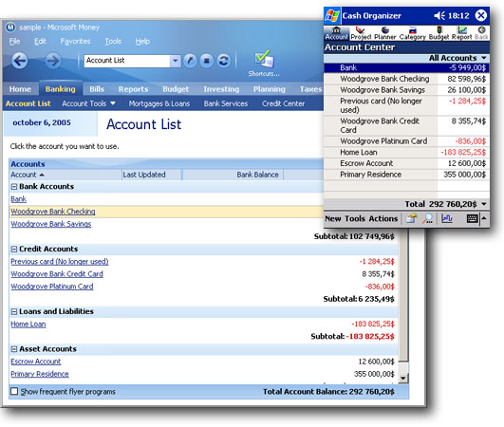
Task: Open the Tools menu in Microsoft Money
Action: [113, 41]
